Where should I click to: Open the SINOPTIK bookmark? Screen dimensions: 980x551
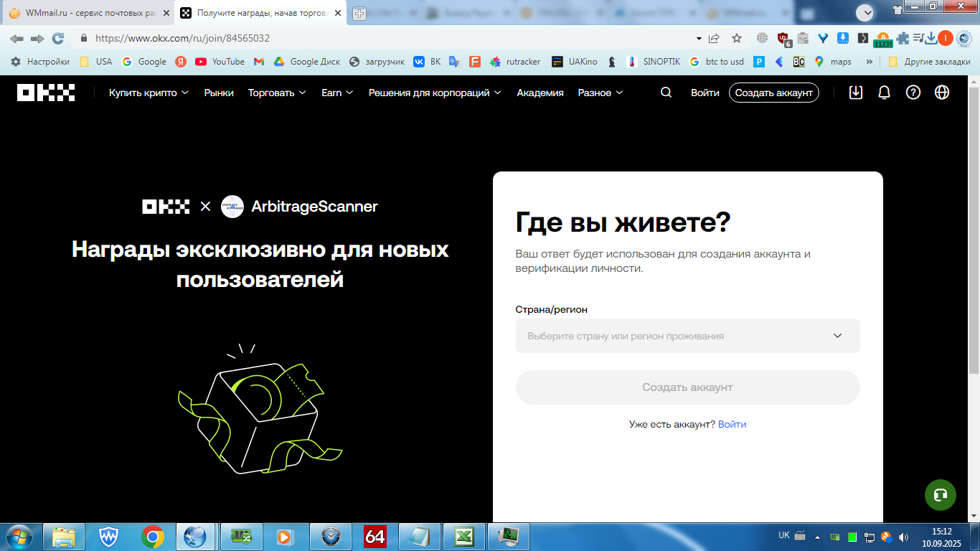click(x=654, y=62)
